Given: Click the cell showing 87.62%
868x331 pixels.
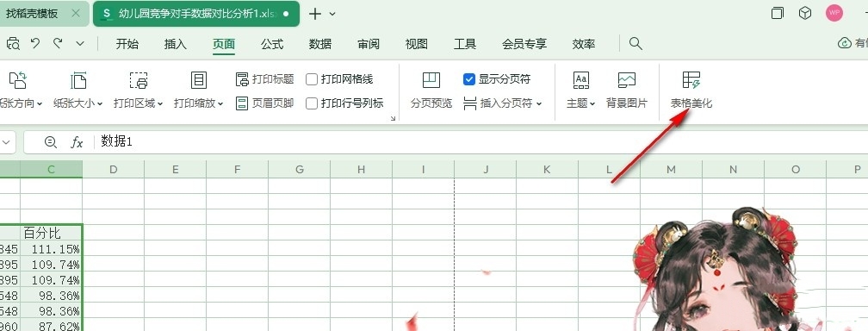Looking at the screenshot, I should coord(52,326).
